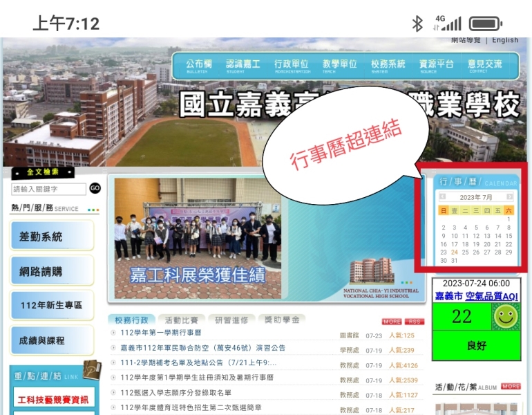The image size is (532, 415).
Task: Open the 行政單位 Administration menu
Action: pyautogui.click(x=292, y=66)
